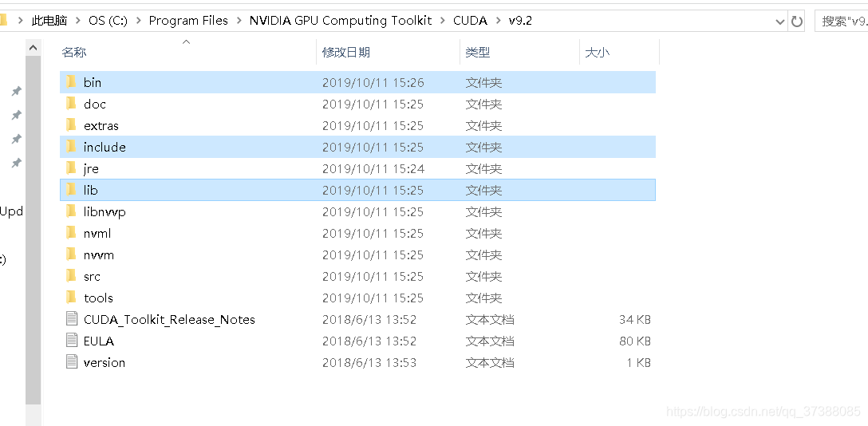Click the 2018/6/13 13:53 date of version
868x426 pixels.
point(369,363)
